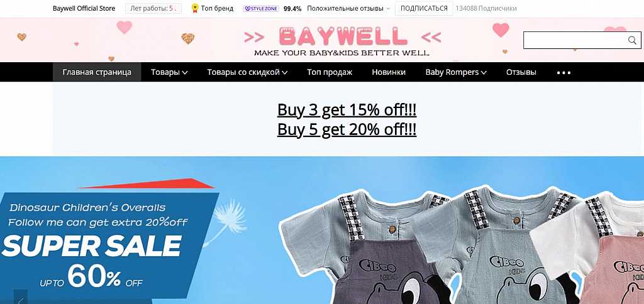Open the Отзывы menu item
The height and width of the screenshot is (304, 644).
[x=521, y=72]
